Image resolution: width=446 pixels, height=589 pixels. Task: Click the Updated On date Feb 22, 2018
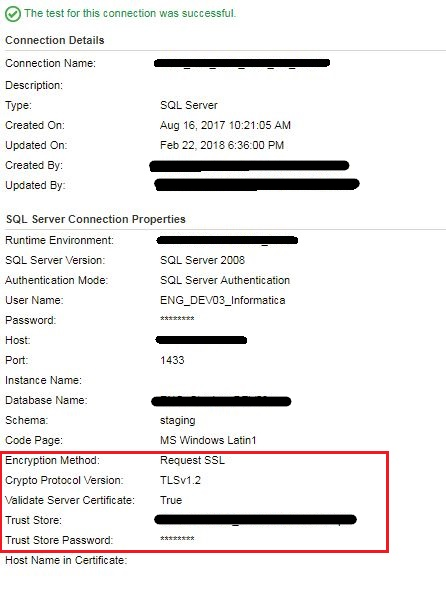(x=222, y=145)
